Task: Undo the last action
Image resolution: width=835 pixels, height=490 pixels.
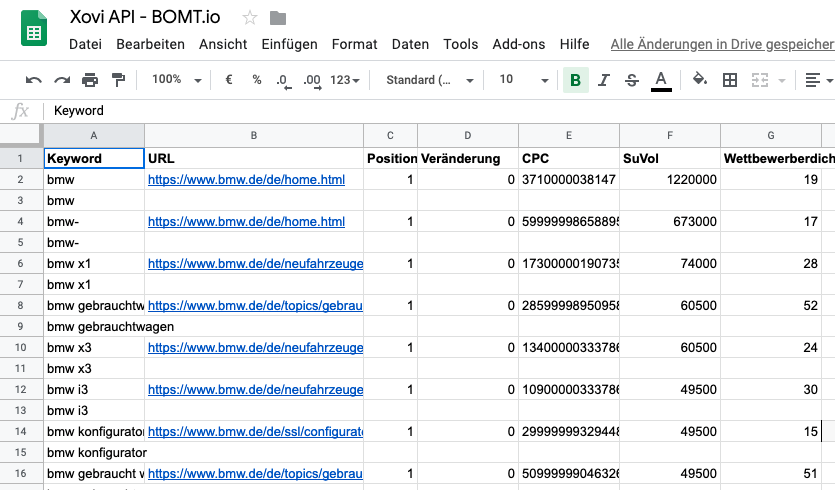Action: [x=34, y=80]
